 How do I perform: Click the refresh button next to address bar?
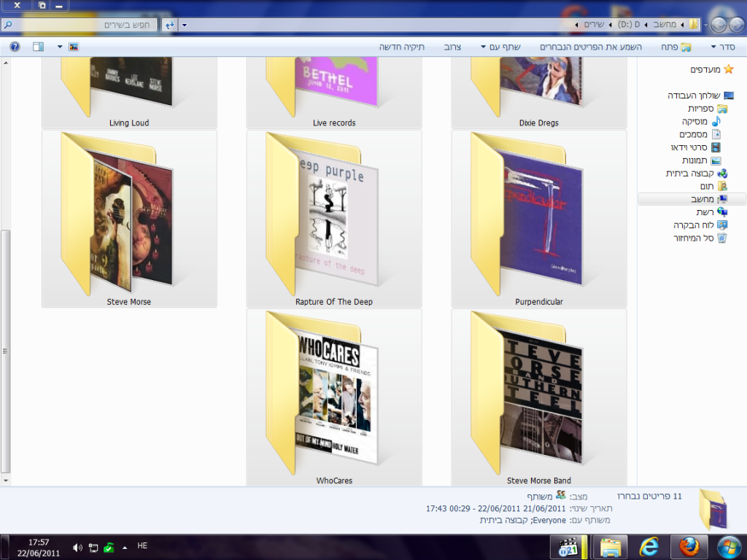click(169, 25)
